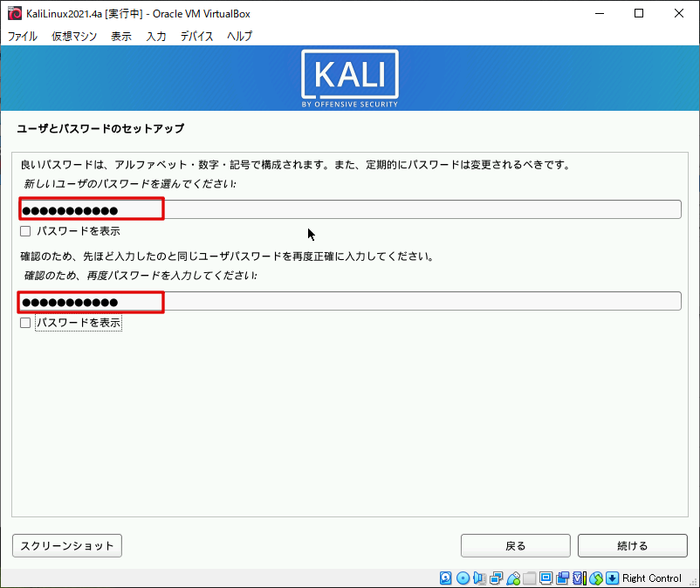Click the Kali logo banner
The height and width of the screenshot is (588, 700).
(350, 79)
